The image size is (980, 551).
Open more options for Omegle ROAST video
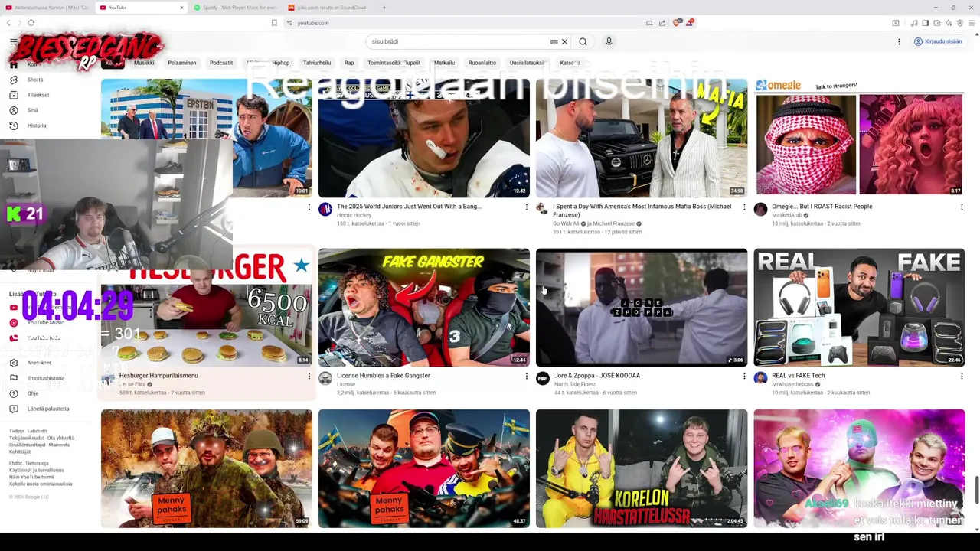(961, 207)
